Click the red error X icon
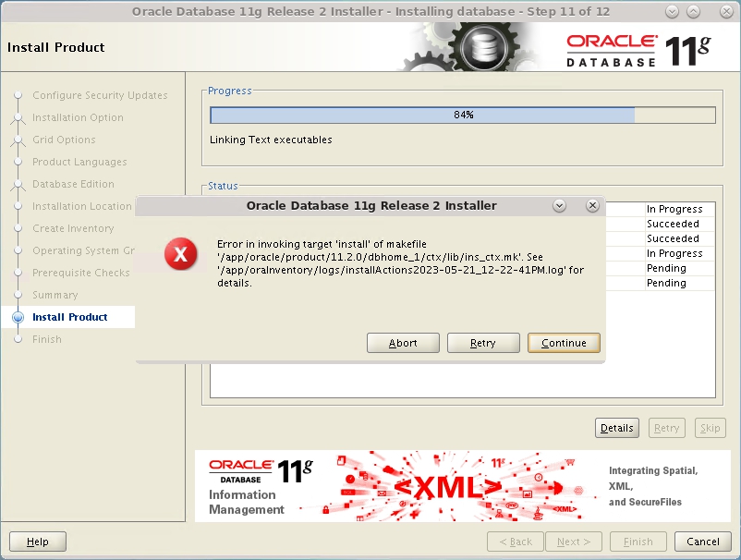This screenshot has width=741, height=560. click(x=180, y=254)
